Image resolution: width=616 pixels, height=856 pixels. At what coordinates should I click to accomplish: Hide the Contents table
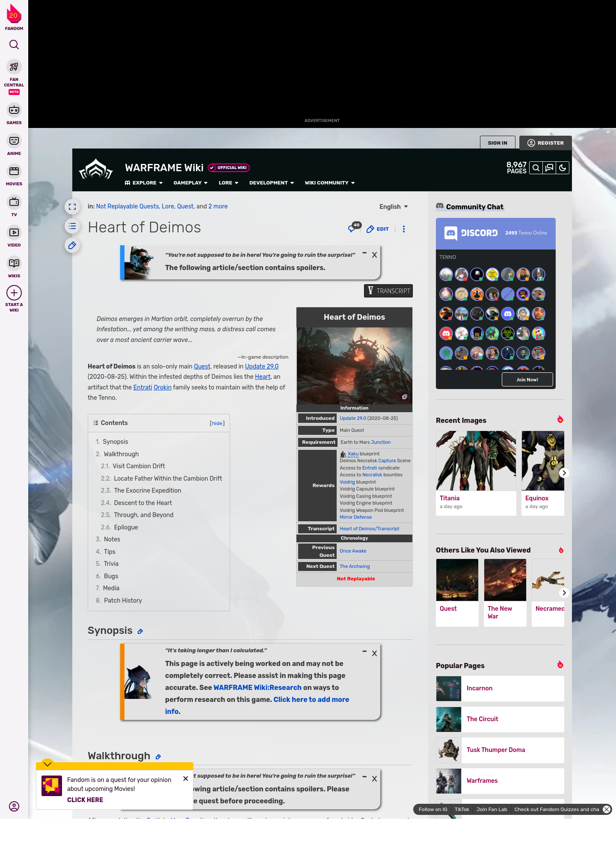click(x=217, y=423)
